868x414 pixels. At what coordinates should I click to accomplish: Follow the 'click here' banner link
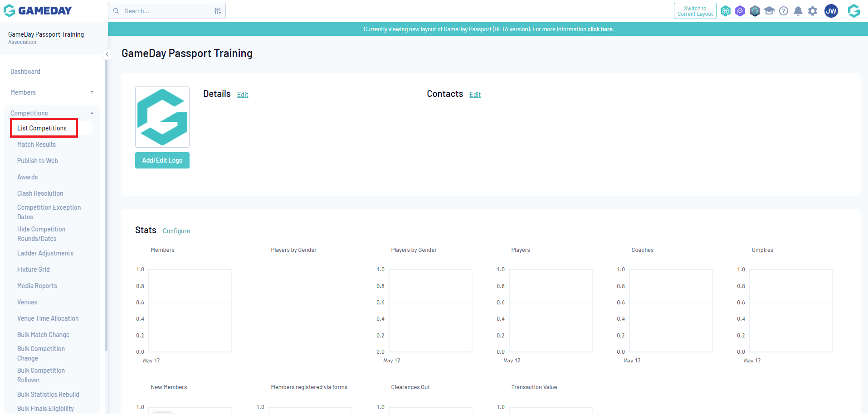[600, 29]
